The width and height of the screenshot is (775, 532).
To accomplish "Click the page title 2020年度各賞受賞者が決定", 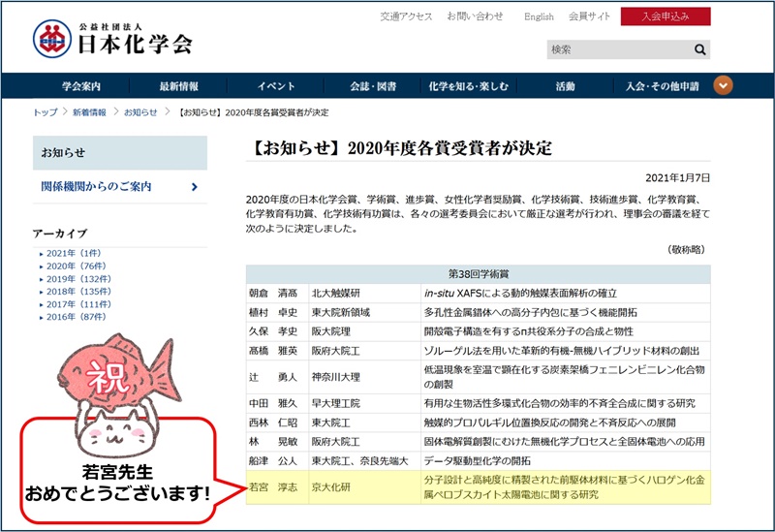I will coord(399,148).
